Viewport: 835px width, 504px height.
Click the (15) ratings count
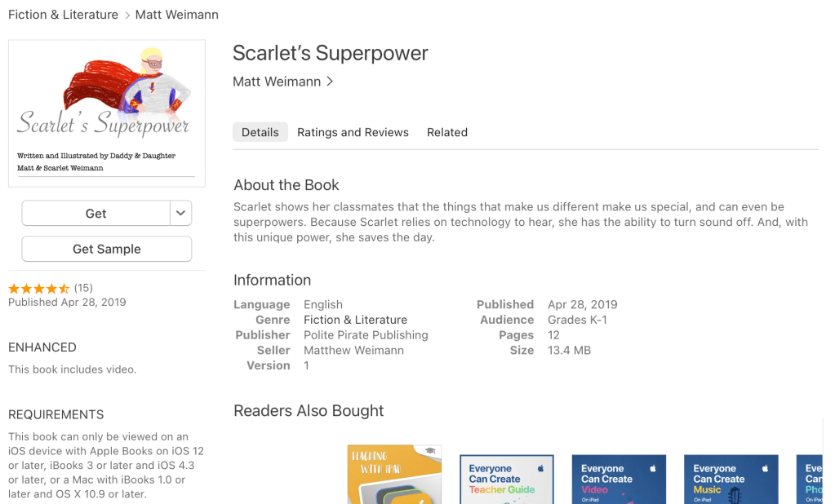pyautogui.click(x=83, y=288)
